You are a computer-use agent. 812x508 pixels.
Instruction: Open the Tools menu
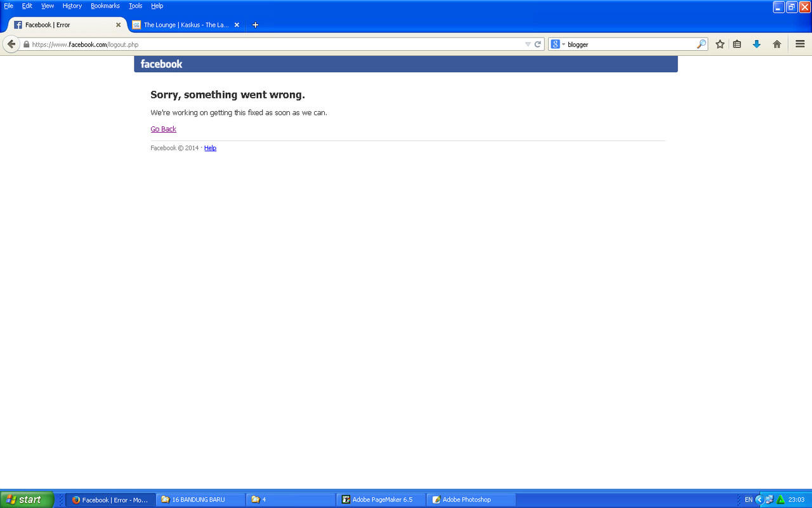(136, 6)
